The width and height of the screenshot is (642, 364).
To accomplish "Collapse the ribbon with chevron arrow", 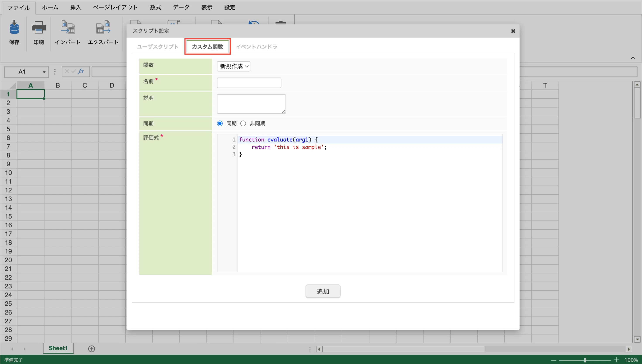I will click(x=633, y=58).
